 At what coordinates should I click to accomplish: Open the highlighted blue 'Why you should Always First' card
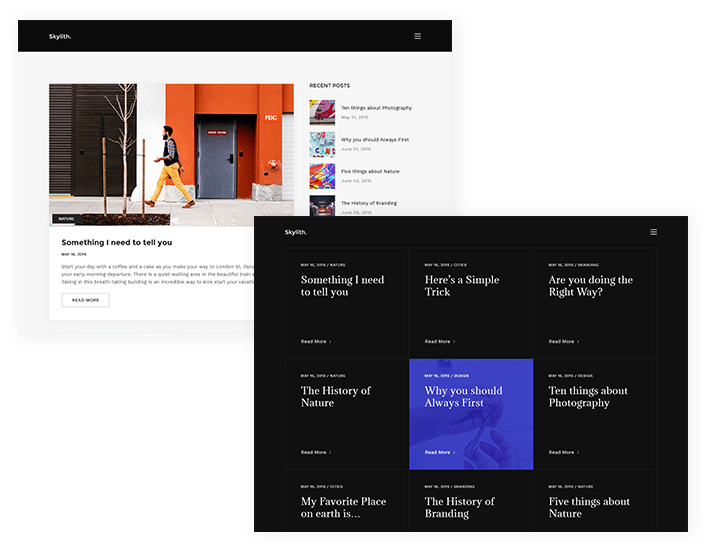[470, 414]
